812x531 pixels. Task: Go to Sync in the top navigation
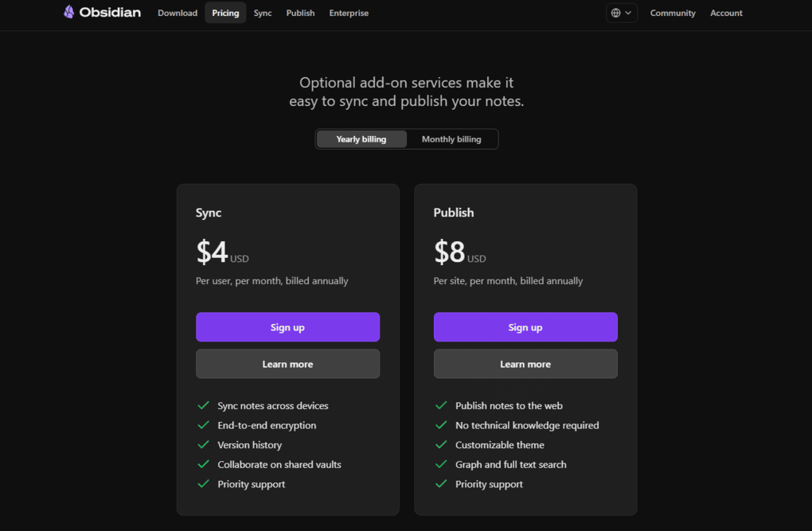(x=263, y=13)
